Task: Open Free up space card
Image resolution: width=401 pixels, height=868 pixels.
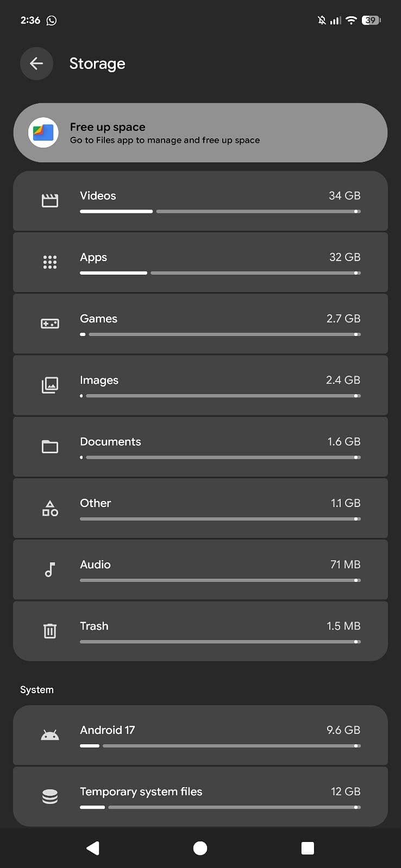Action: coord(200,132)
